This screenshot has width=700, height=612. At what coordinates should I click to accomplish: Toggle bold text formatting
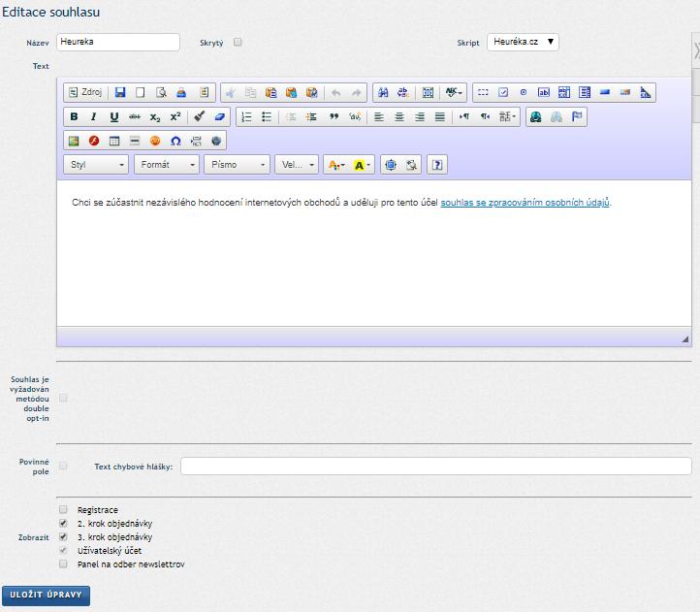[74, 117]
